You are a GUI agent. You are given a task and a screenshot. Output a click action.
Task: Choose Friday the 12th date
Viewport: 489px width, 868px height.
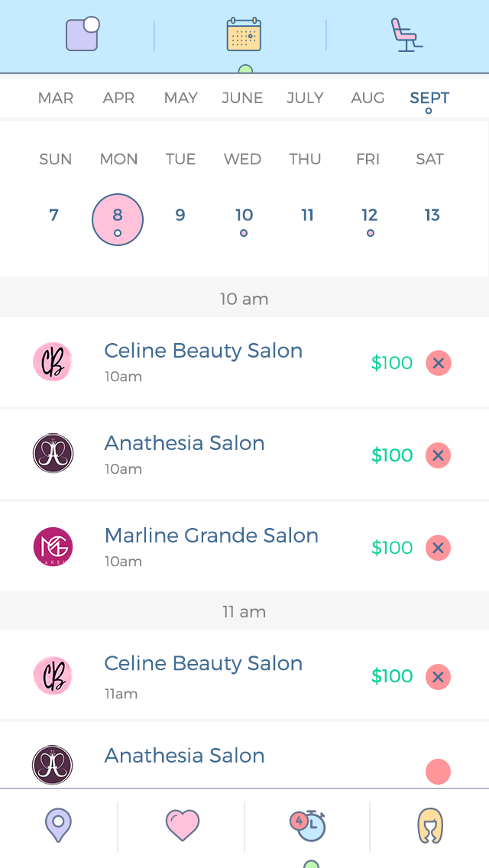(370, 216)
